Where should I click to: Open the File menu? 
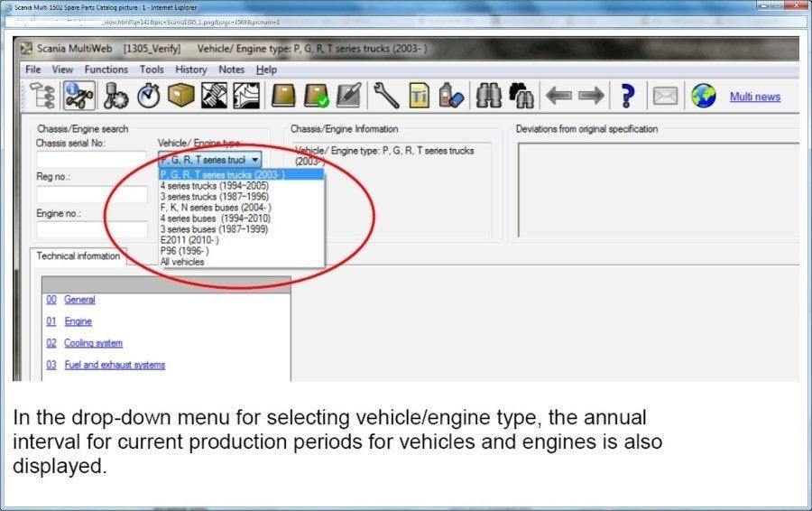coord(32,70)
